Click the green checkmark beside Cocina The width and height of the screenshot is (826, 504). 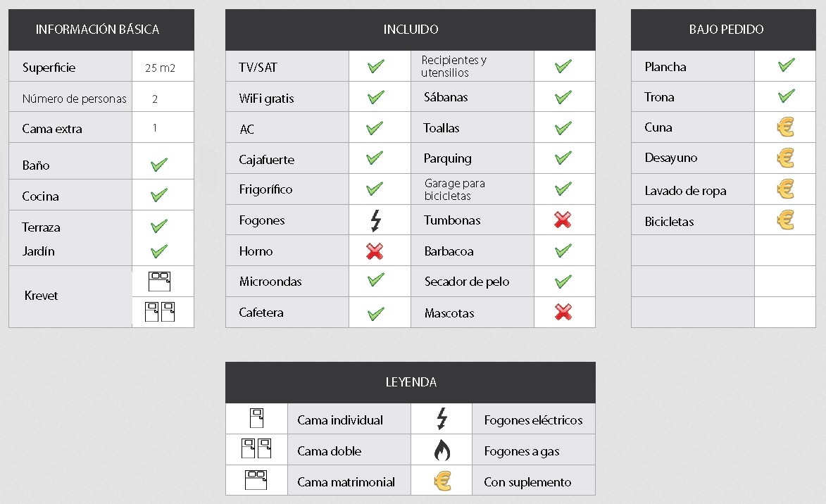[159, 195]
